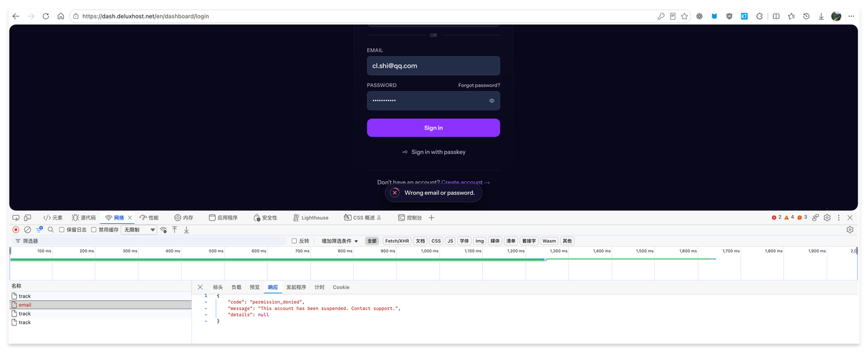Viewport: 868px width, 352px height.
Task: Open the 标头 tab for request
Action: 218,288
